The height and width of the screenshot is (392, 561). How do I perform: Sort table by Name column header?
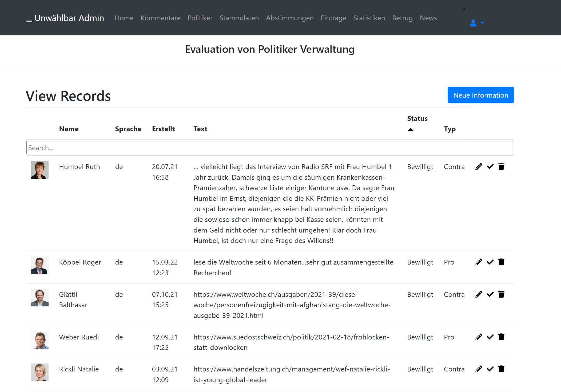point(69,129)
